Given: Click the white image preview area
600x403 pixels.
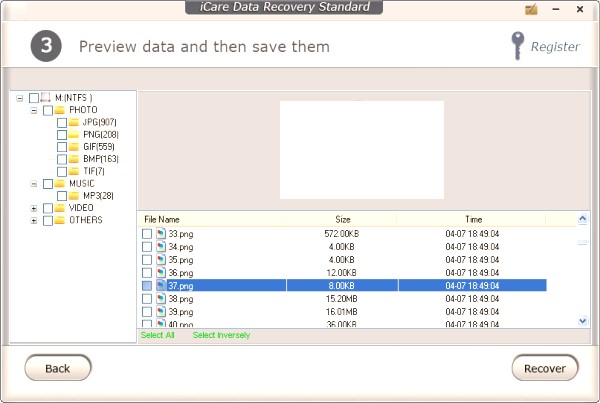Looking at the screenshot, I should click(362, 150).
